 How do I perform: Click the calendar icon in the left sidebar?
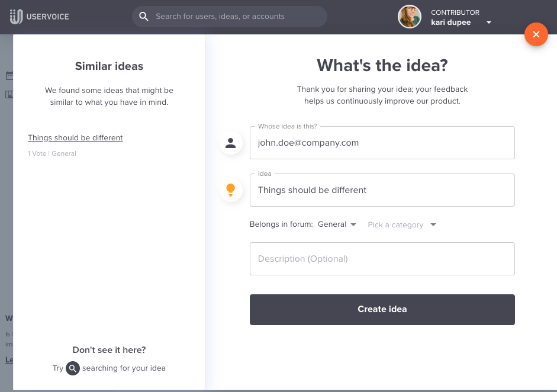(x=9, y=75)
